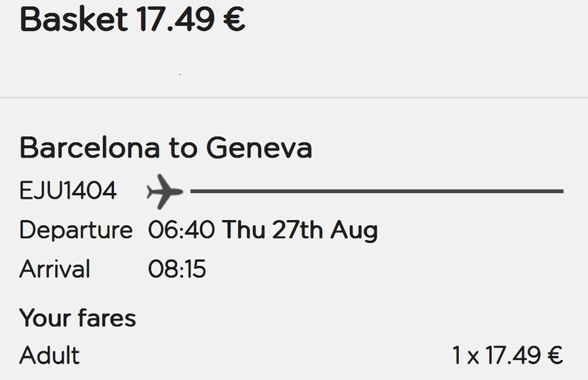The image size is (588, 380).
Task: Click the divider line under basket heading
Action: pos(294,98)
